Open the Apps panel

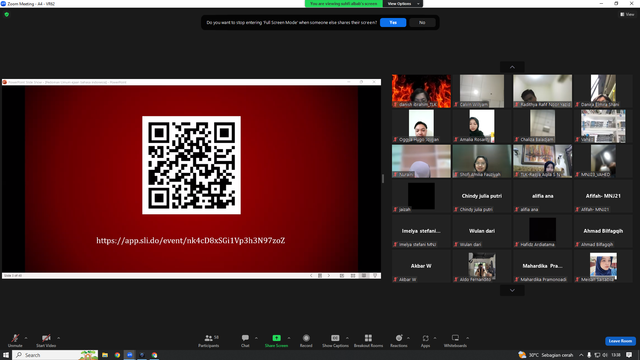[x=425, y=340]
